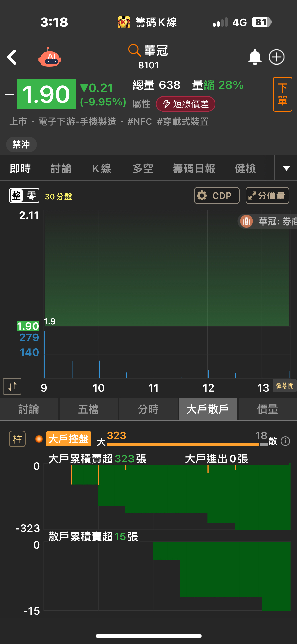Tap the home indicator bar
297x644 pixels.
pos(148,636)
